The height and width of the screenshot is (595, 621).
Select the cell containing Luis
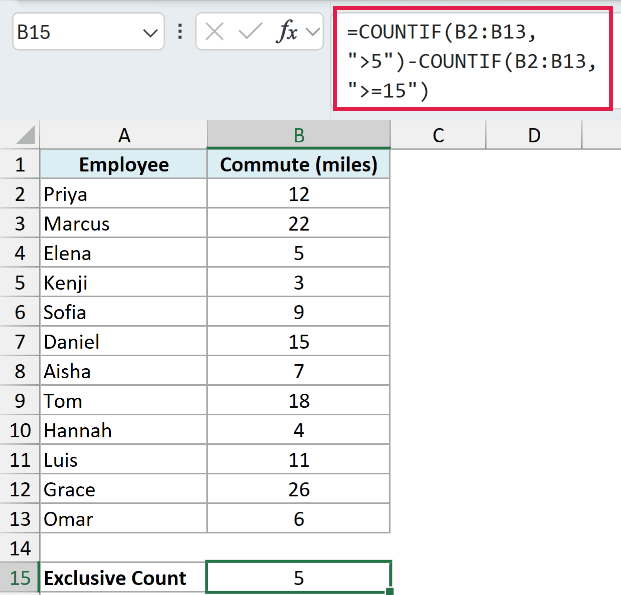[x=124, y=460]
